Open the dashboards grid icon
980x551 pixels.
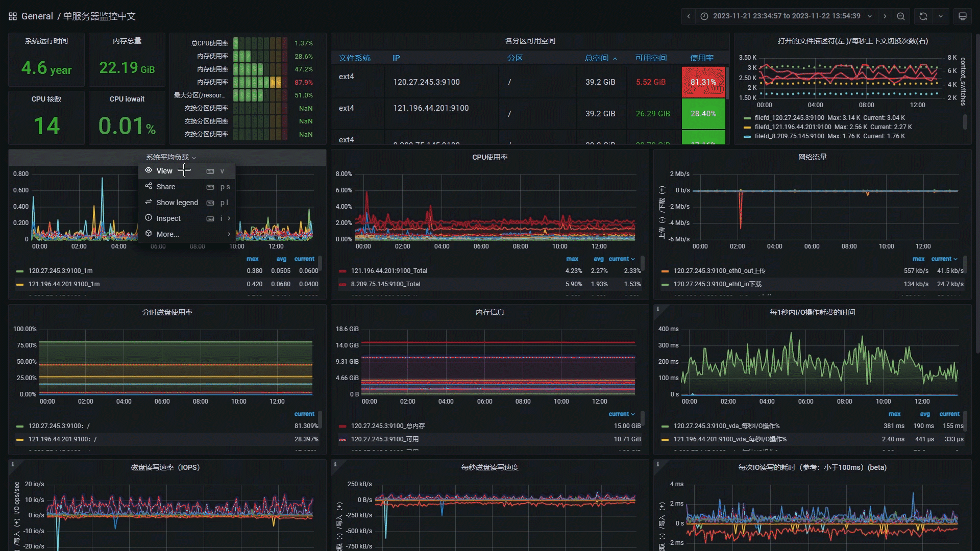pos(13,16)
